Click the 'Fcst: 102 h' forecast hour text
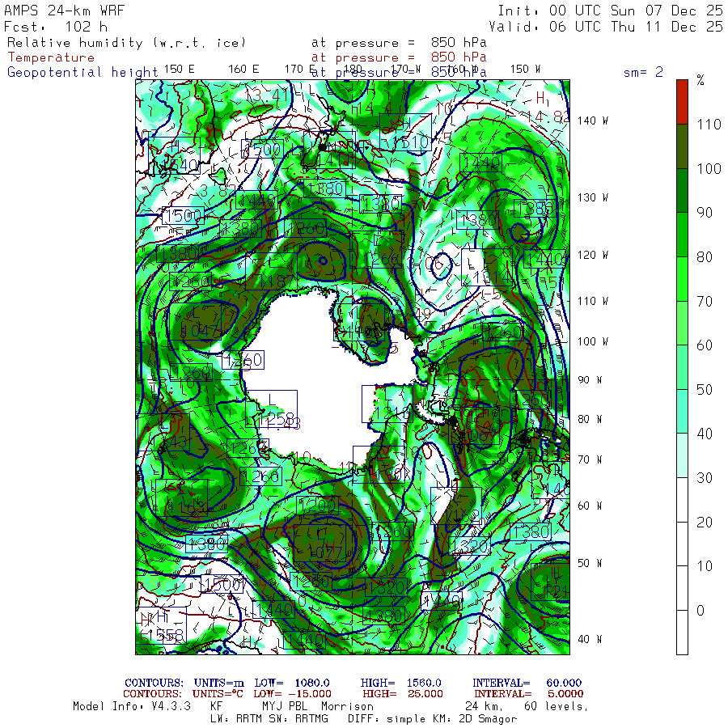Viewport: 728px width, 728px height. (x=56, y=27)
